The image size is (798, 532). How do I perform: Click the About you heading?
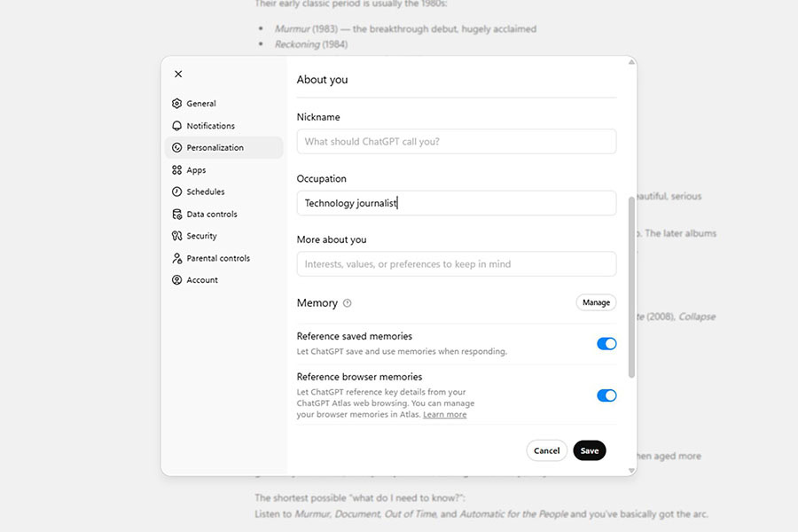click(x=322, y=80)
